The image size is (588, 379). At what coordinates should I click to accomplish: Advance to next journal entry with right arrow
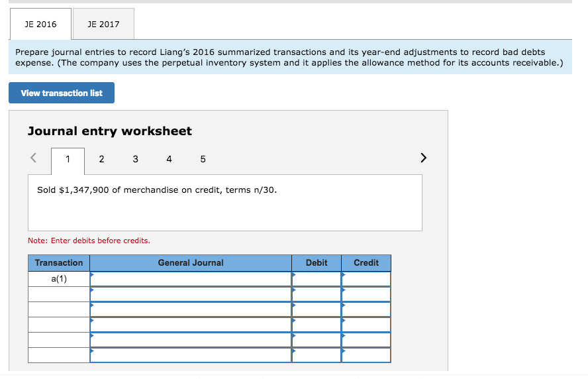pos(423,158)
